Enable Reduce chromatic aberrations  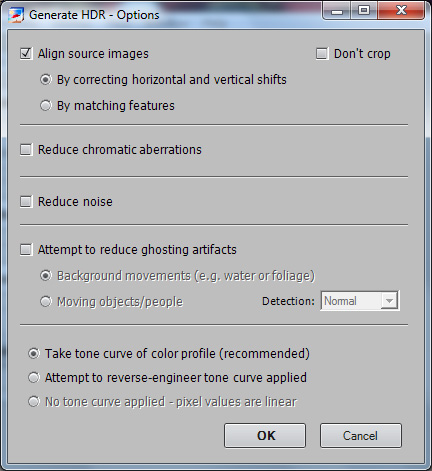tap(26, 149)
